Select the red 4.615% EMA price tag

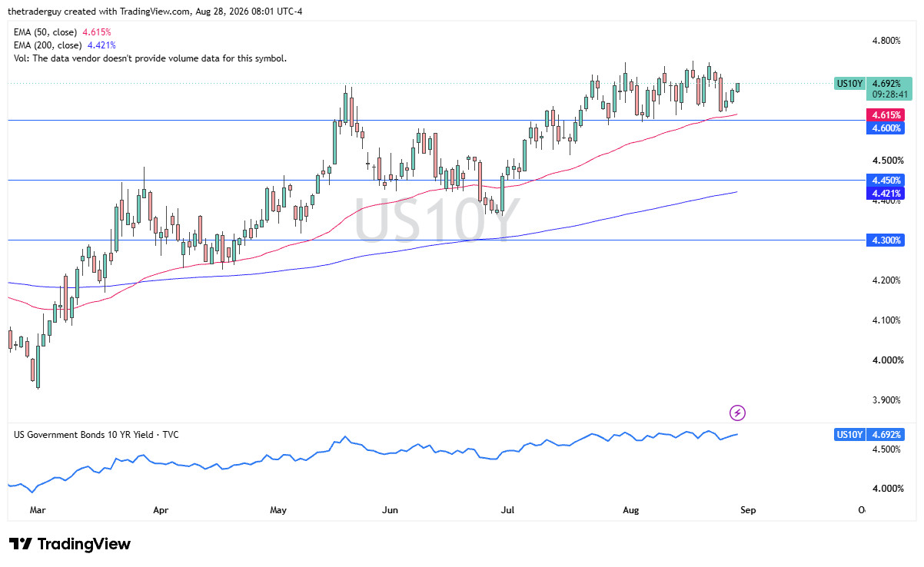(x=886, y=115)
